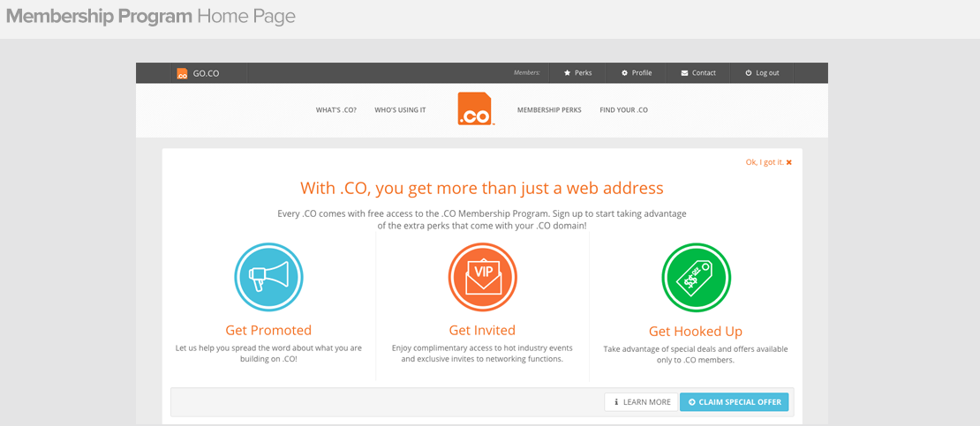Screen dimensions: 980x426
Task: Click the Get Promoted heading
Action: [268, 331]
